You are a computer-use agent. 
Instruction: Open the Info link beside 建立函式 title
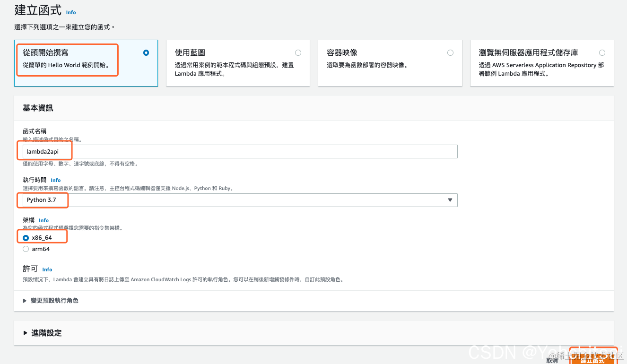click(x=70, y=12)
